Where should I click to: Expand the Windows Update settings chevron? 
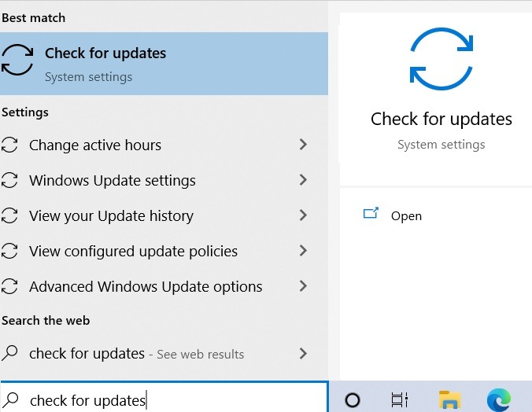click(x=303, y=180)
